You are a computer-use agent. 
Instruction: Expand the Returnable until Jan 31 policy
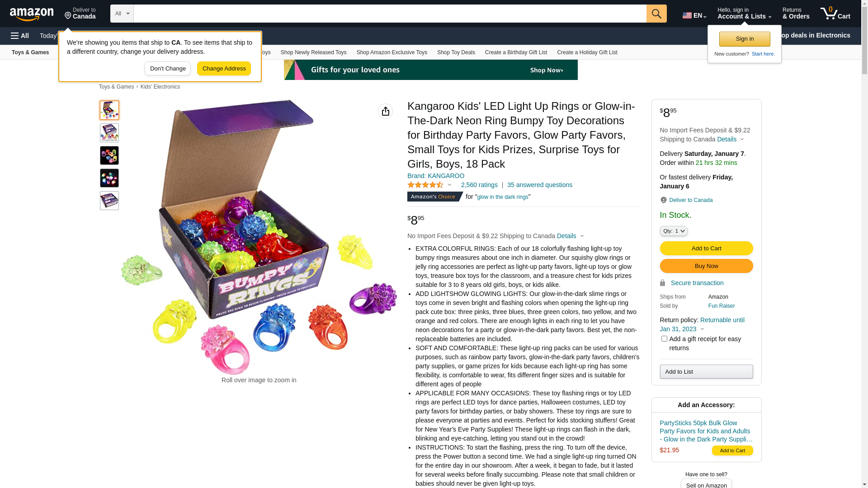(702, 324)
